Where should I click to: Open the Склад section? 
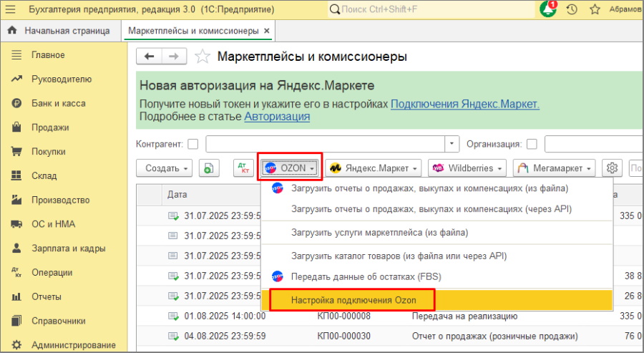point(44,176)
